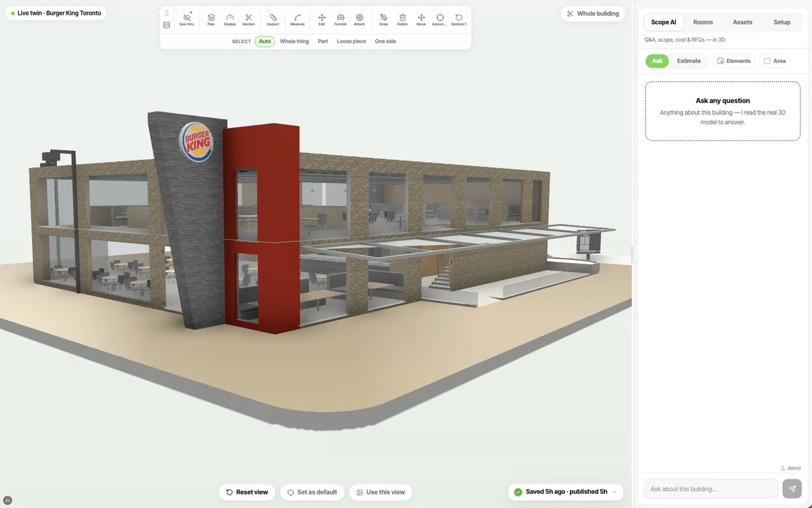
Task: Switch to Ask mode
Action: coord(657,61)
